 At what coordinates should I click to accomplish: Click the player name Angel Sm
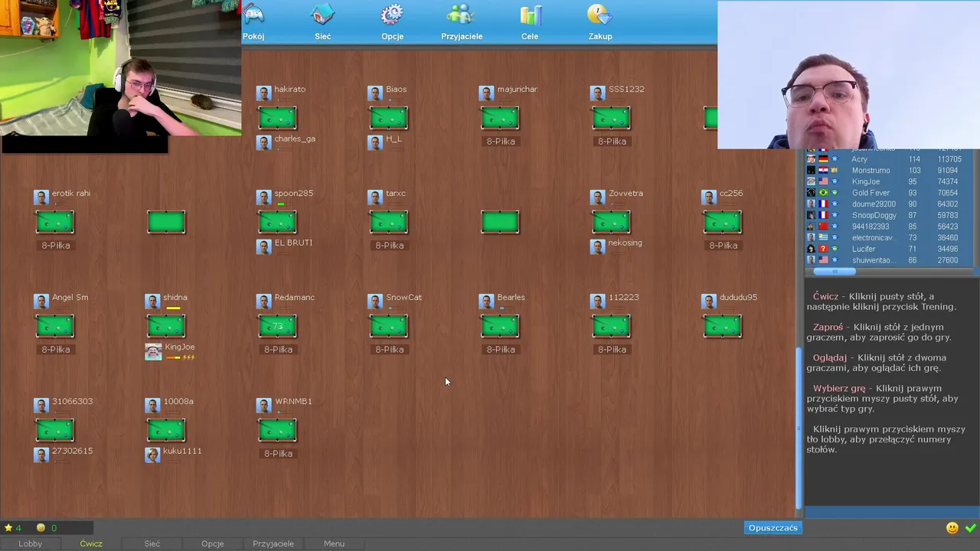click(x=70, y=298)
